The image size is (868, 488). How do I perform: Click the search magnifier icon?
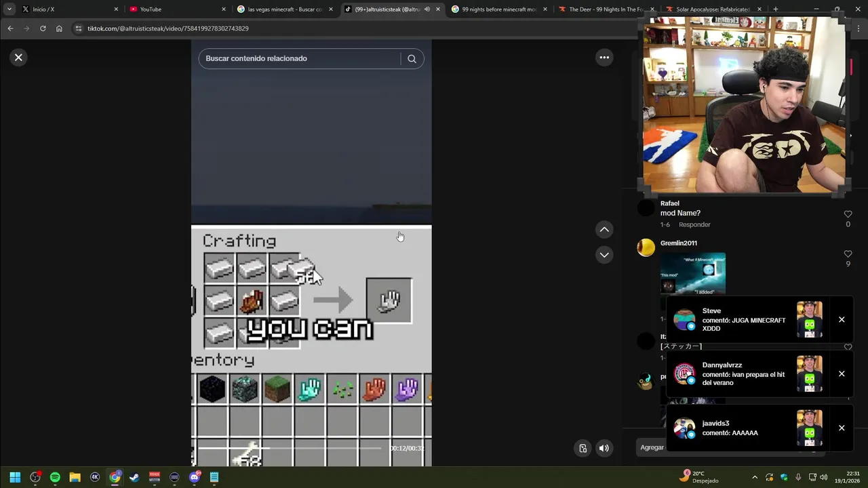coord(412,59)
